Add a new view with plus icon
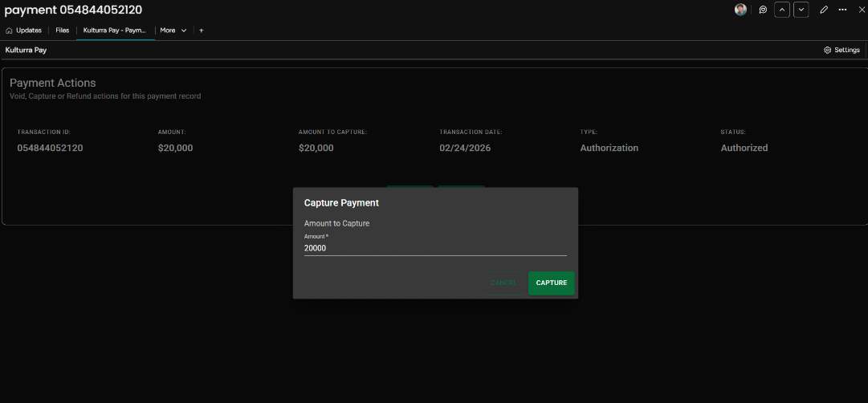This screenshot has height=403, width=868. (201, 31)
